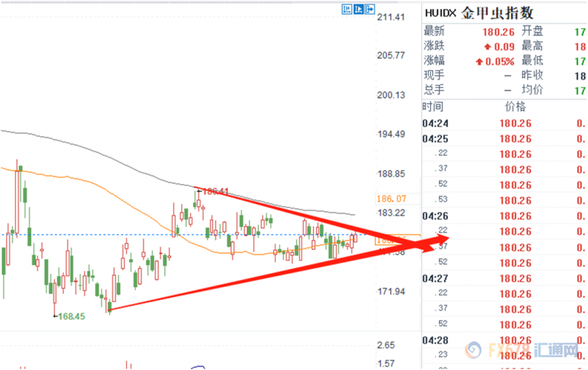The width and height of the screenshot is (588, 370).
Task: Click the rightmost chart toolbar arrow icon
Action: click(x=372, y=10)
